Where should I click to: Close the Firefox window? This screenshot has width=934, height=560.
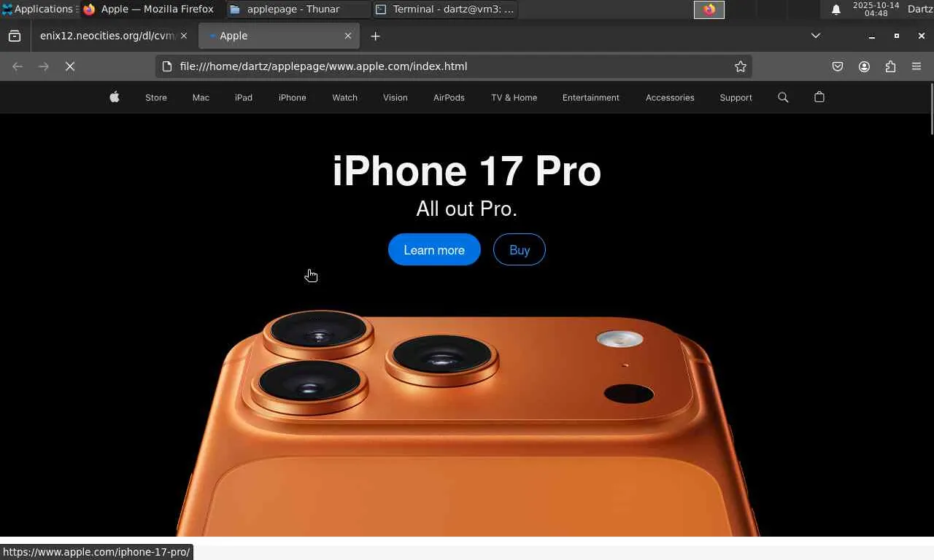[922, 36]
